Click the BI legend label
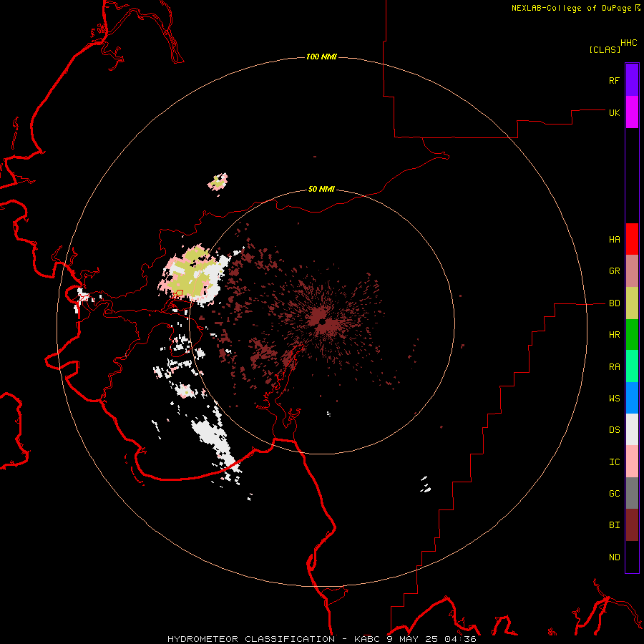 click(614, 525)
